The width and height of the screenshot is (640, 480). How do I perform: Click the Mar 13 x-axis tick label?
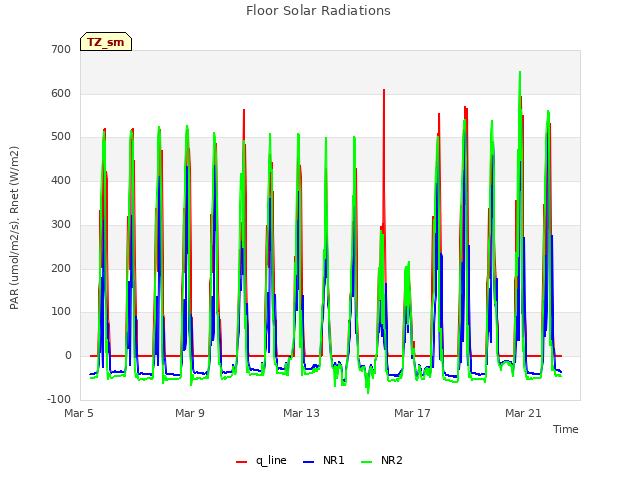tap(301, 413)
